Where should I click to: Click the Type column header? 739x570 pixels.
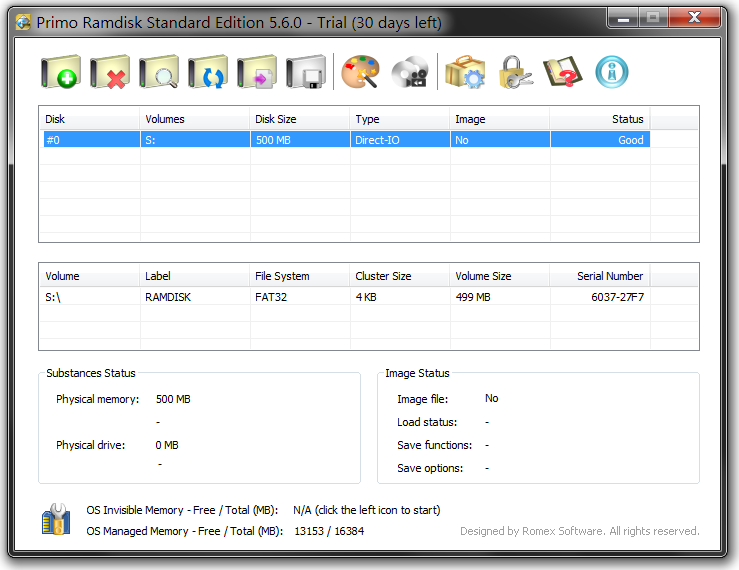click(x=399, y=119)
